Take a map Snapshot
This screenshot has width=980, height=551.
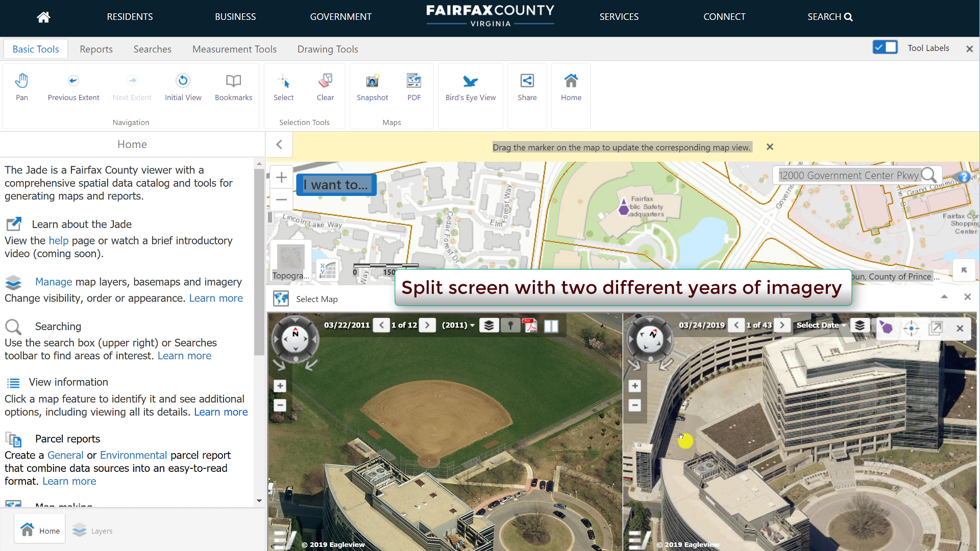pyautogui.click(x=372, y=87)
